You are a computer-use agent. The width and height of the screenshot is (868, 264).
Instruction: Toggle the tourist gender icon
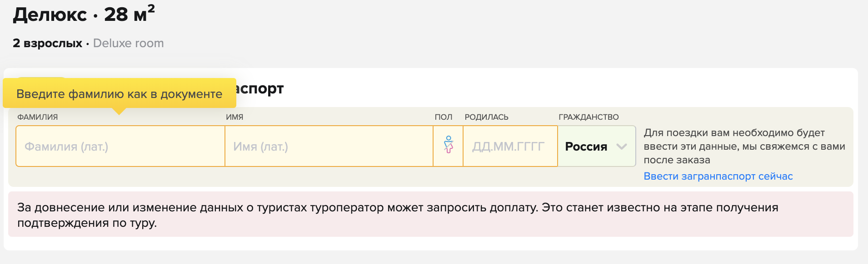pos(449,146)
